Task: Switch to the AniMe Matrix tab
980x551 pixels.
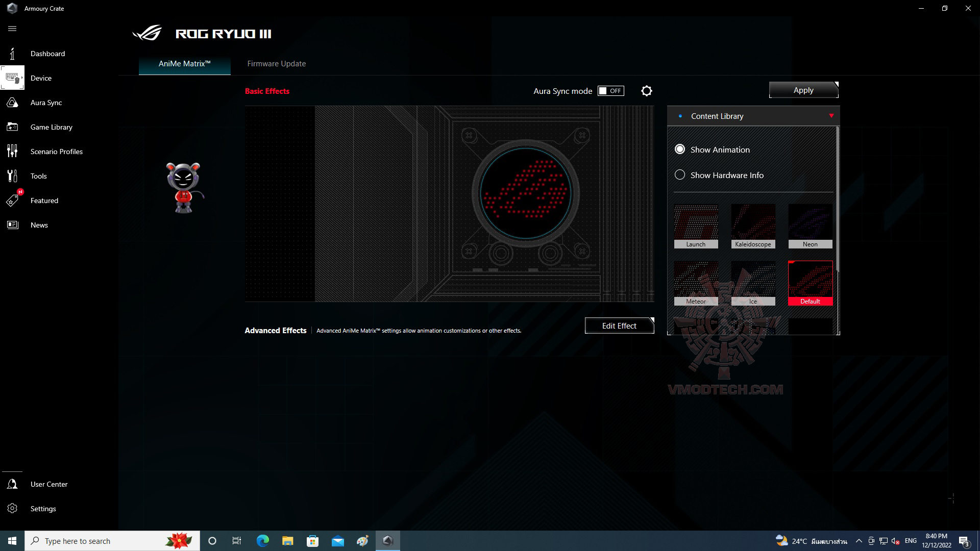Action: (x=184, y=64)
